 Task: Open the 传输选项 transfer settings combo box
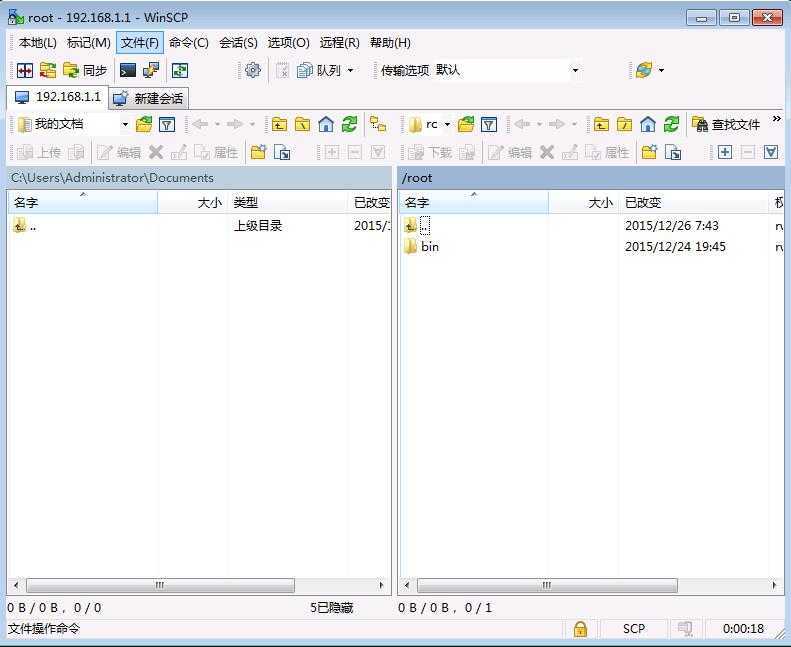(x=506, y=70)
